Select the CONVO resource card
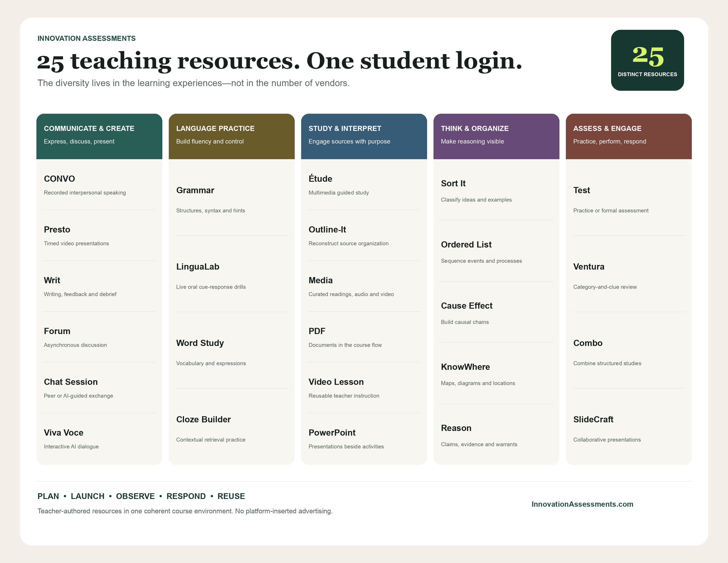728x563 pixels. 99,184
